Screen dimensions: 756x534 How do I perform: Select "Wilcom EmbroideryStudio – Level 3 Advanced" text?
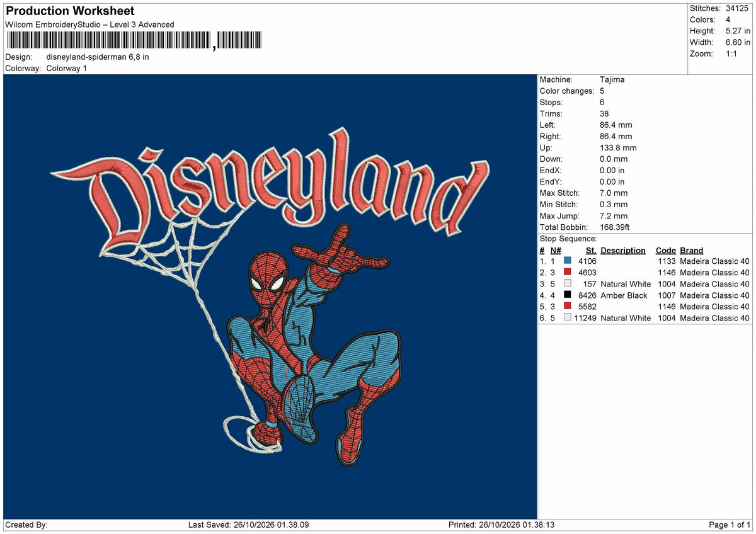coord(89,25)
